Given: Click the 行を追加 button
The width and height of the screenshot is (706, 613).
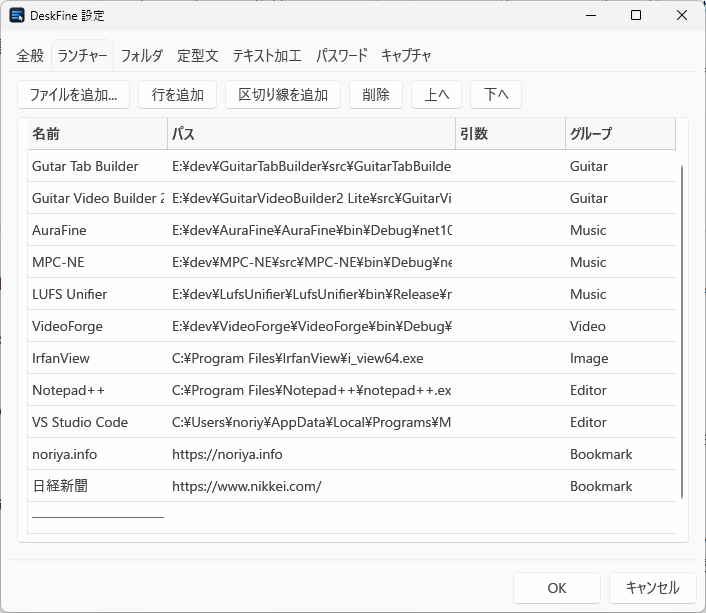Looking at the screenshot, I should tap(177, 95).
